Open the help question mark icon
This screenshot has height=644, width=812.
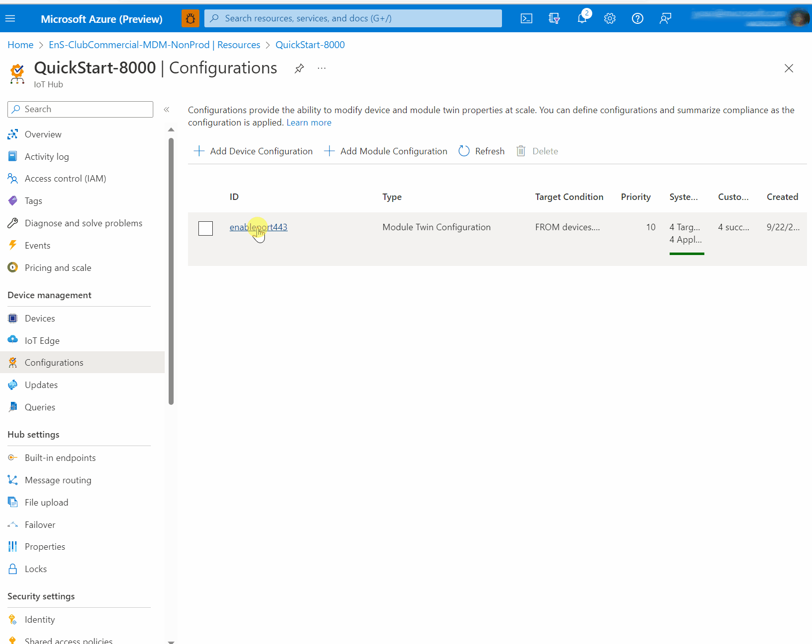pos(637,18)
